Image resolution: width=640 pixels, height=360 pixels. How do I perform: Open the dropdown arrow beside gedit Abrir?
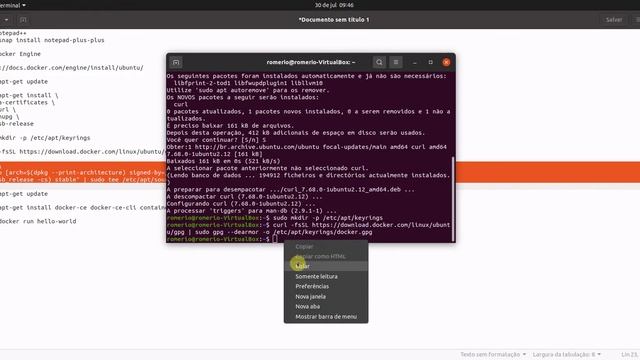pos(6,20)
